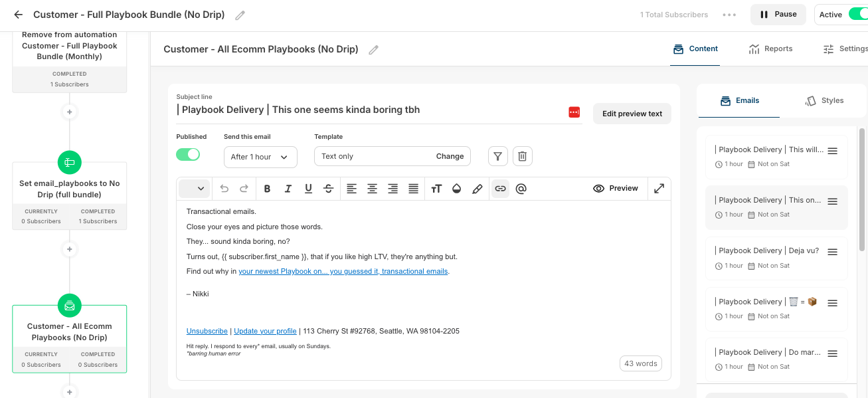Click the Subject line input field
The height and width of the screenshot is (398, 868).
369,110
